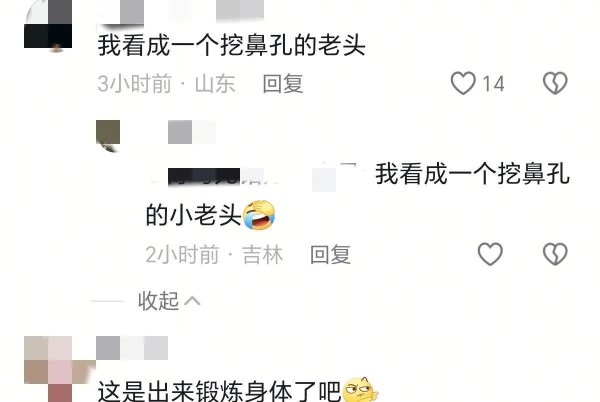
Task: Open the bottom commenter's blurred username
Action: [x=132, y=348]
